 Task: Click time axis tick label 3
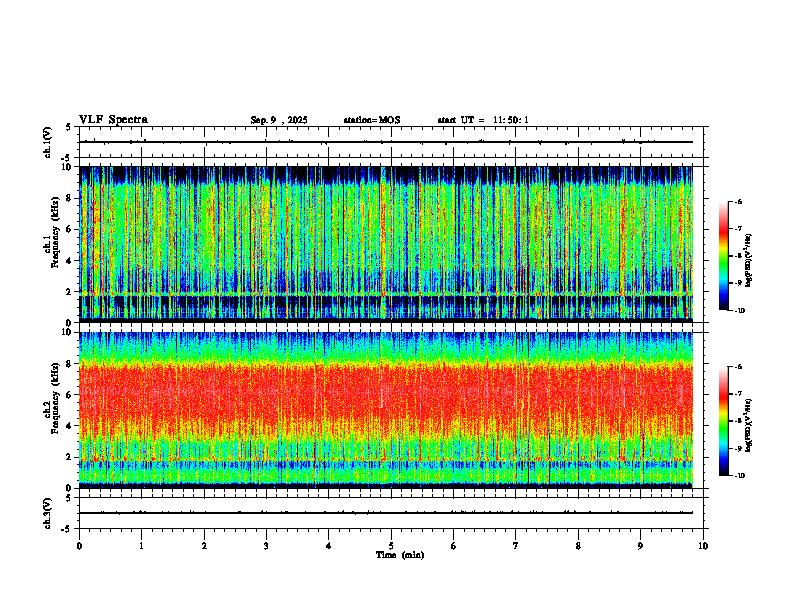pyautogui.click(x=266, y=546)
